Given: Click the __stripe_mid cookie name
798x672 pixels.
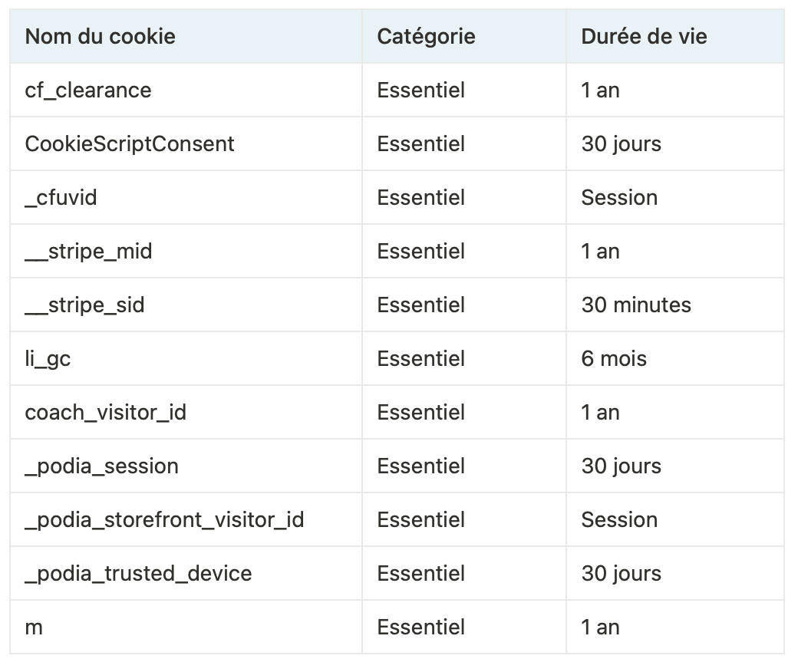Looking at the screenshot, I should (88, 251).
